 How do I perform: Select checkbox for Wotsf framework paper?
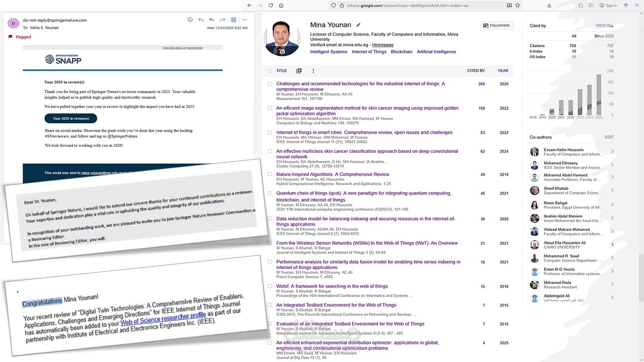270,287
